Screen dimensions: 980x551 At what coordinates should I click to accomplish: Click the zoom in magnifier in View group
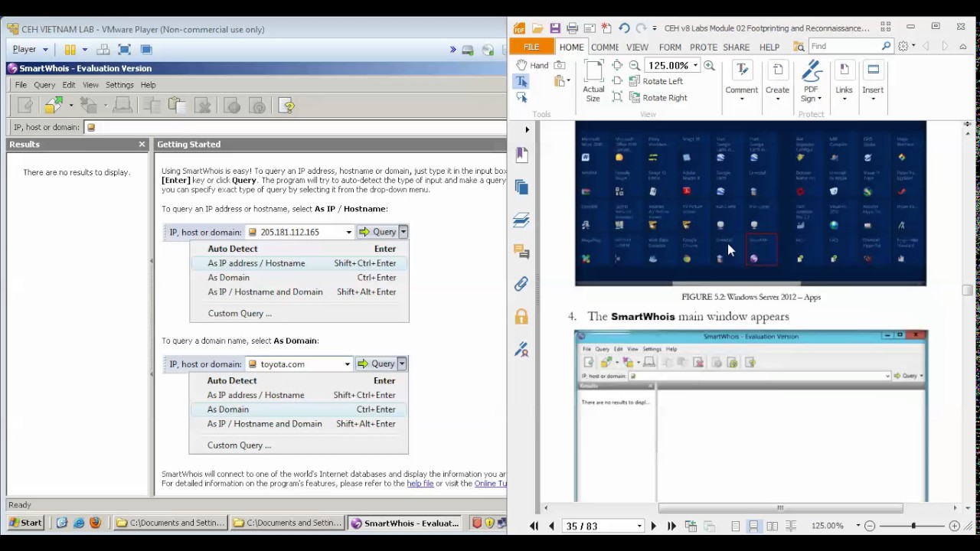click(x=709, y=66)
